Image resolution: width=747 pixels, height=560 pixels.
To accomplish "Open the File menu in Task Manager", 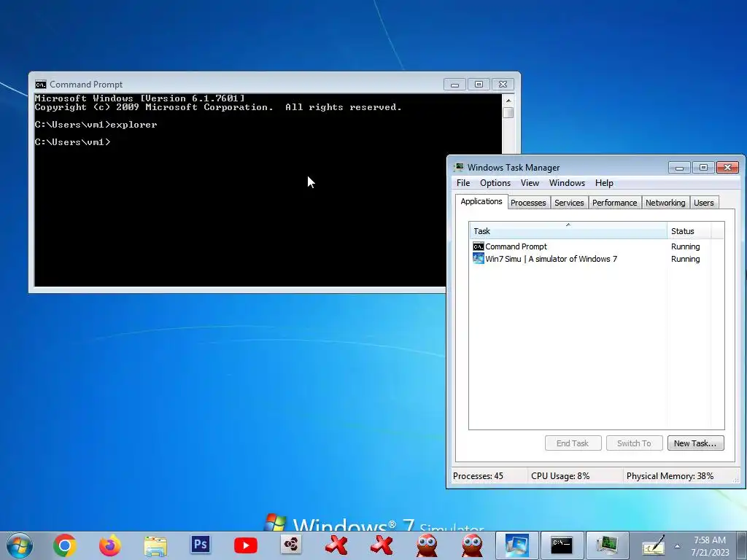I will click(x=463, y=183).
